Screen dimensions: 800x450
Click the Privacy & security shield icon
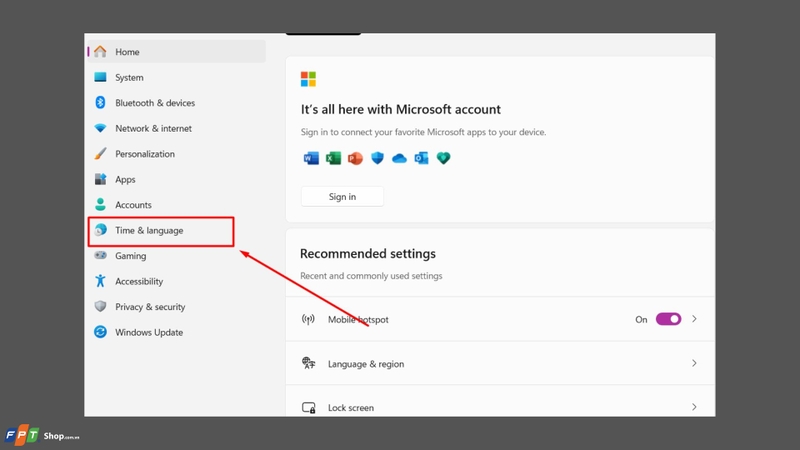(x=101, y=306)
